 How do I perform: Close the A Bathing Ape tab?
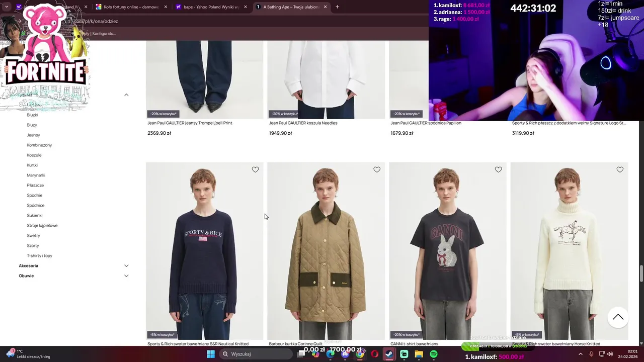(325, 7)
